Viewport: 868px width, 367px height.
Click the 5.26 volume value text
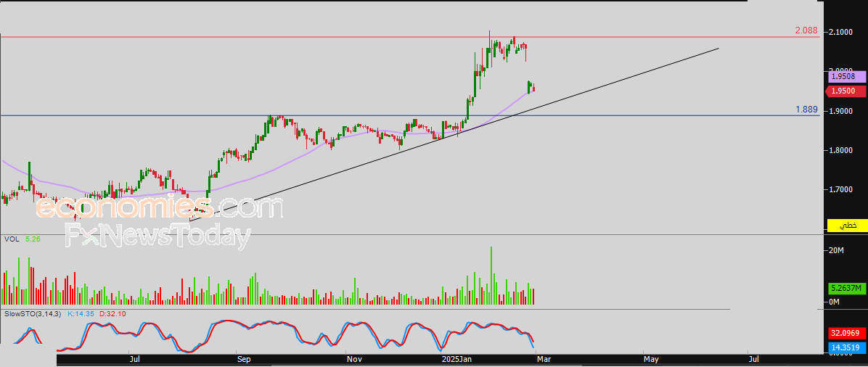33,239
